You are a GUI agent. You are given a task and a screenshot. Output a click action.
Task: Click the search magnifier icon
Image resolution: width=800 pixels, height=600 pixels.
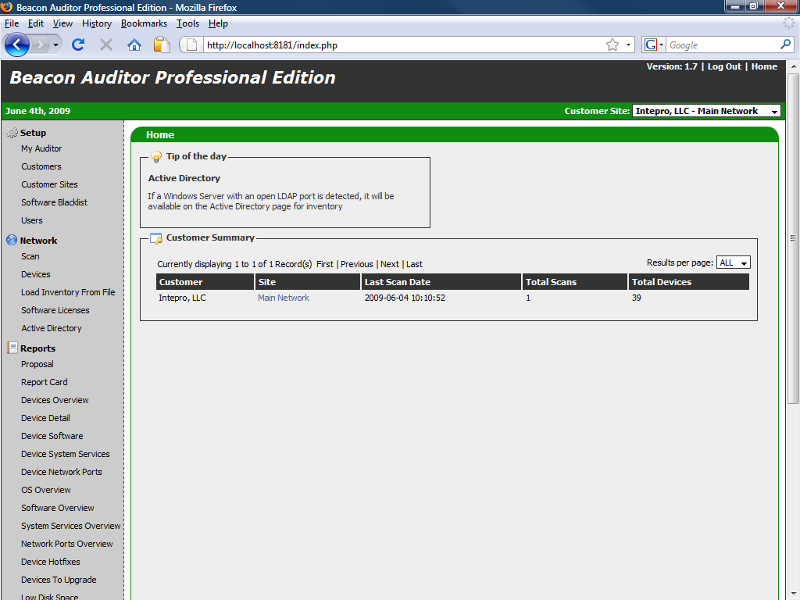click(786, 45)
